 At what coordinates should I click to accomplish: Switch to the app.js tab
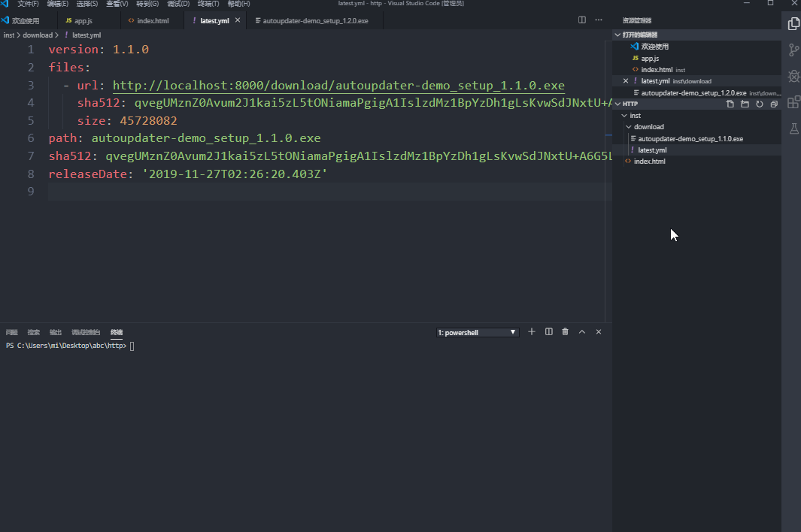[x=83, y=21]
